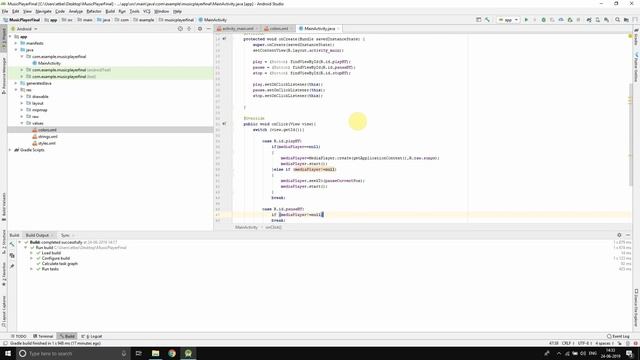This screenshot has width=640, height=360.
Task: Collapse the java folder in tree
Action: pos(16,50)
